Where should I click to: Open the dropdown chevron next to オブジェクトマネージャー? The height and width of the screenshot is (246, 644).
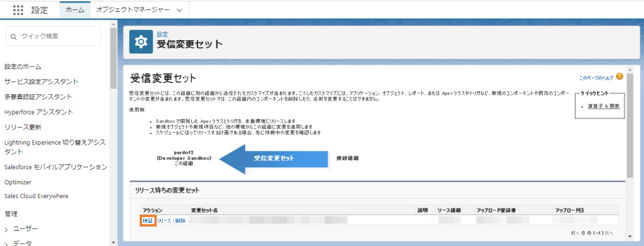click(179, 11)
